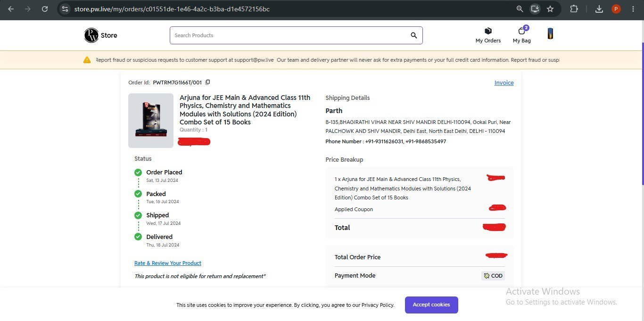Image resolution: width=644 pixels, height=321 pixels.
Task: Click the 'Total' label in Price Breakup
Action: point(342,228)
